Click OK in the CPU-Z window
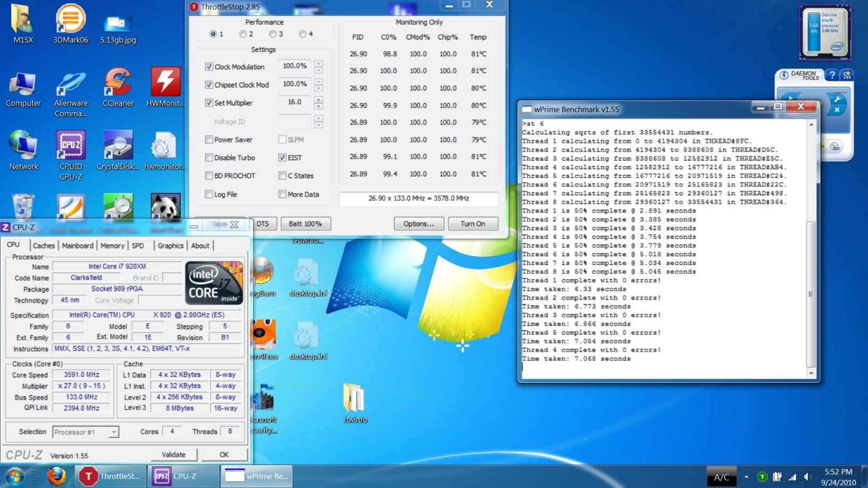This screenshot has height=488, width=868. click(x=224, y=455)
